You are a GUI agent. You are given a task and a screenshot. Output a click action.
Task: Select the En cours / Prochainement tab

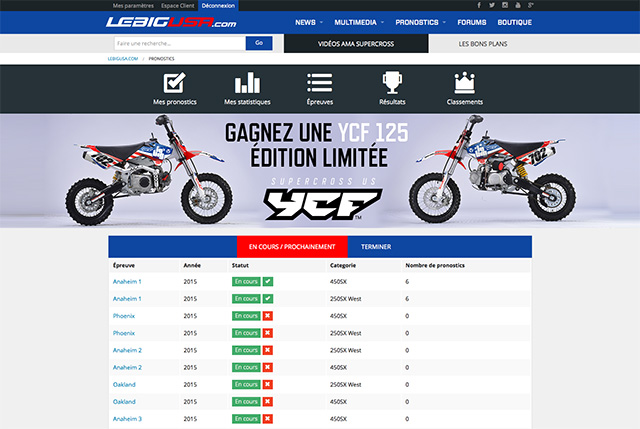pyautogui.click(x=292, y=247)
